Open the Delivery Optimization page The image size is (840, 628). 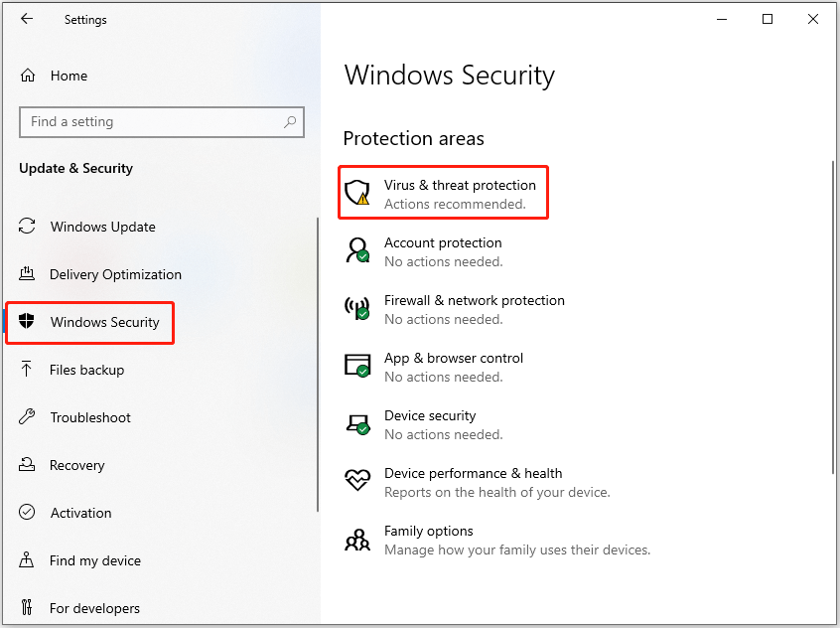click(x=112, y=274)
